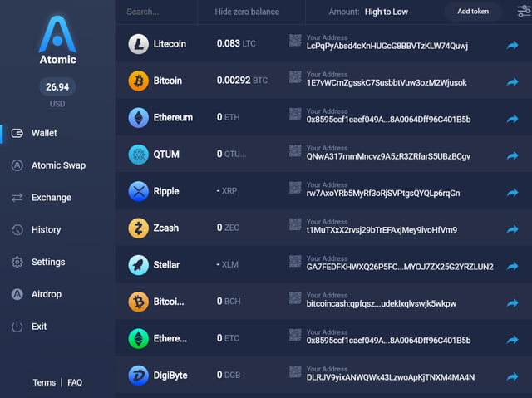Click the Zcash coin icon

click(x=139, y=228)
